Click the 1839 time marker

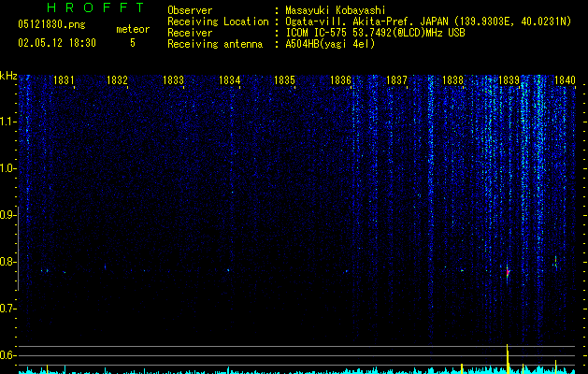509,80
